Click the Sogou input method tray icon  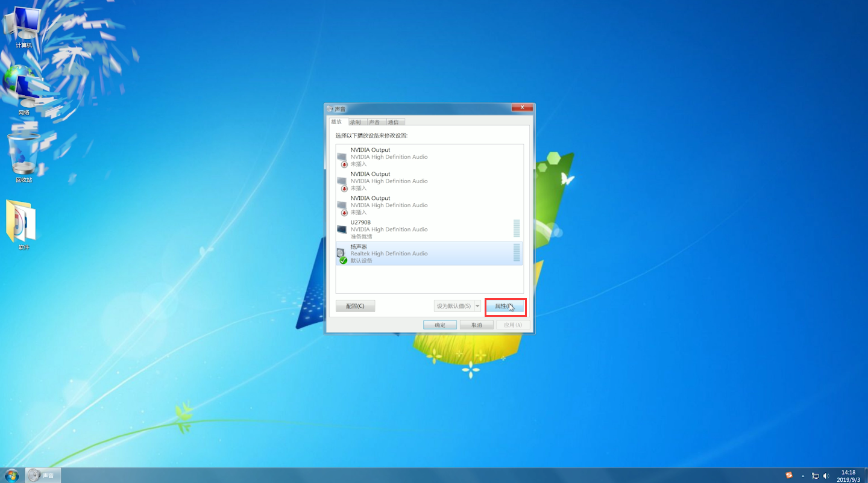(x=789, y=475)
